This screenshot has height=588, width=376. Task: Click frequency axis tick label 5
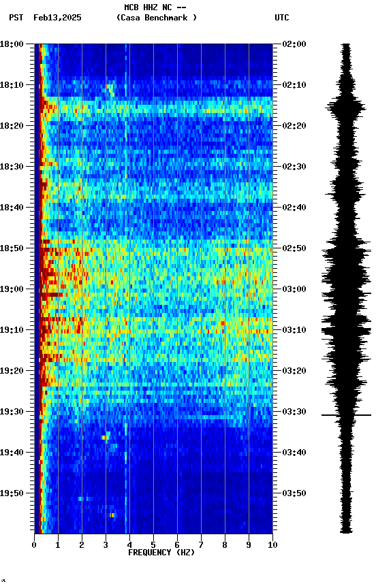pyautogui.click(x=153, y=545)
